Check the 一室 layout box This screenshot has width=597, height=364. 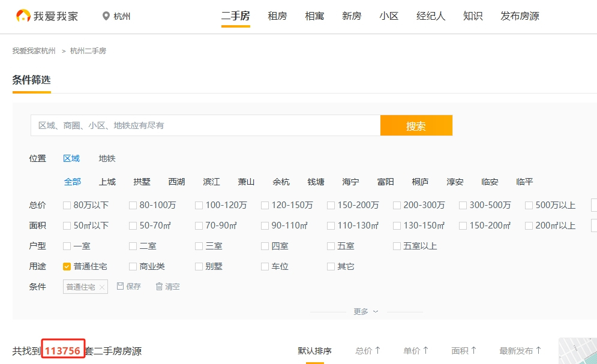click(67, 246)
